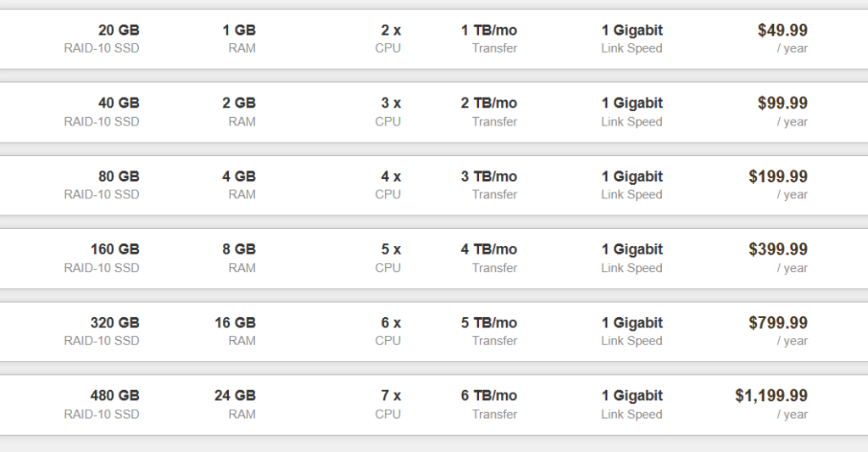Click the 16 GB RAM label
This screenshot has width=868, height=452.
pyautogui.click(x=236, y=331)
